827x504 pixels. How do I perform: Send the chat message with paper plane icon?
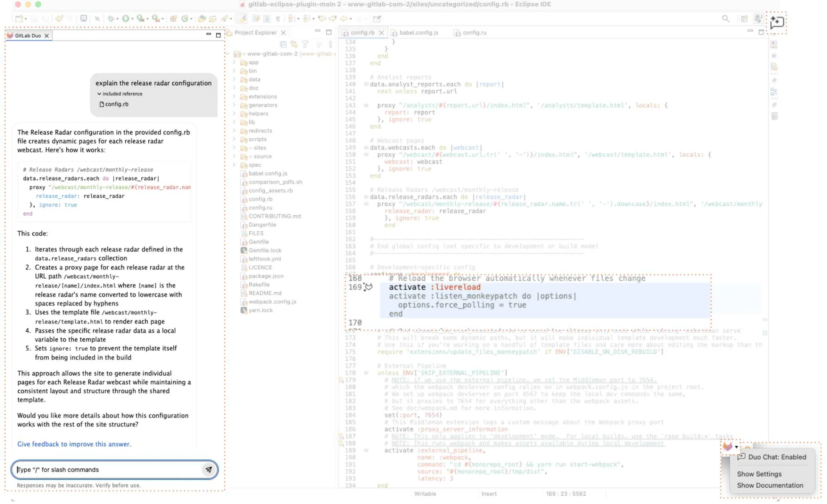click(209, 470)
